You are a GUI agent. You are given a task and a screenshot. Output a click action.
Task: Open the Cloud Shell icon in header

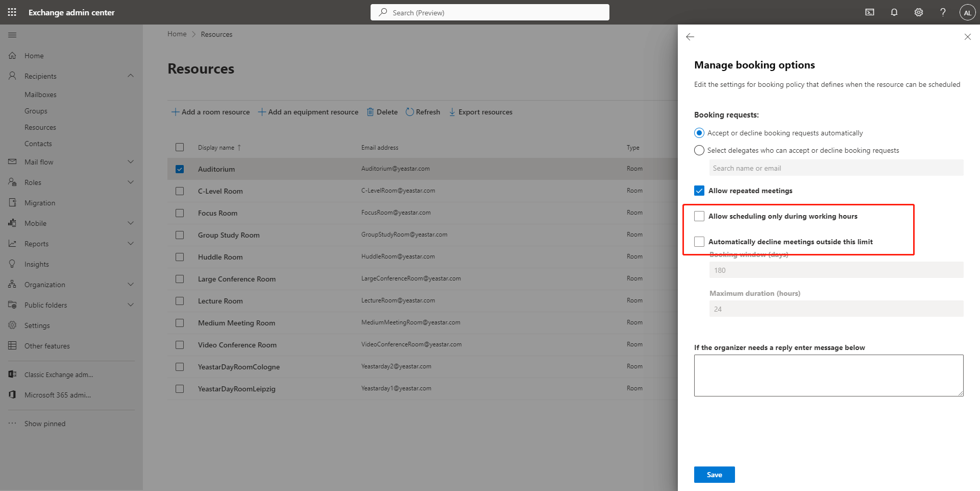pyautogui.click(x=870, y=12)
